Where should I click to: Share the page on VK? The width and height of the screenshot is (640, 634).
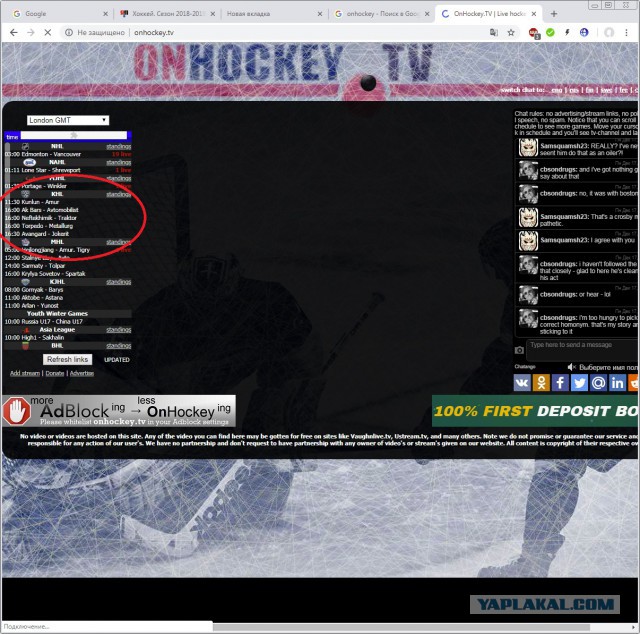pyautogui.click(x=522, y=383)
